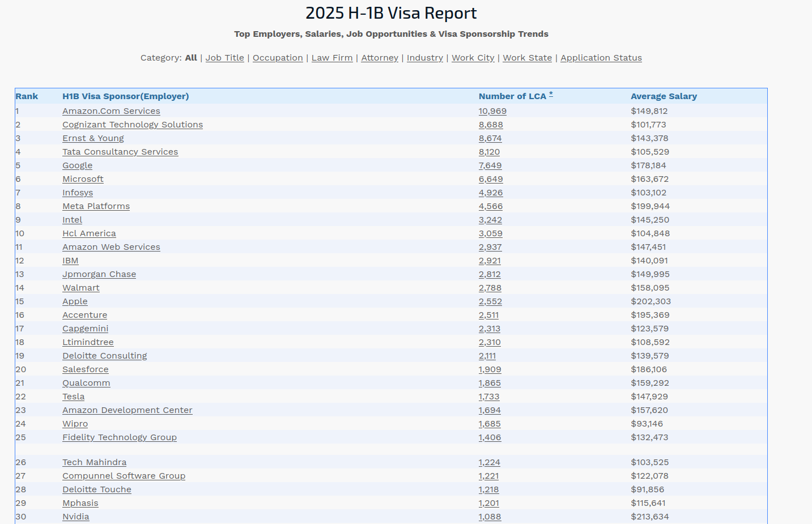The width and height of the screenshot is (812, 524).
Task: Open Nvidia LCA count 1,088
Action: [x=490, y=517]
